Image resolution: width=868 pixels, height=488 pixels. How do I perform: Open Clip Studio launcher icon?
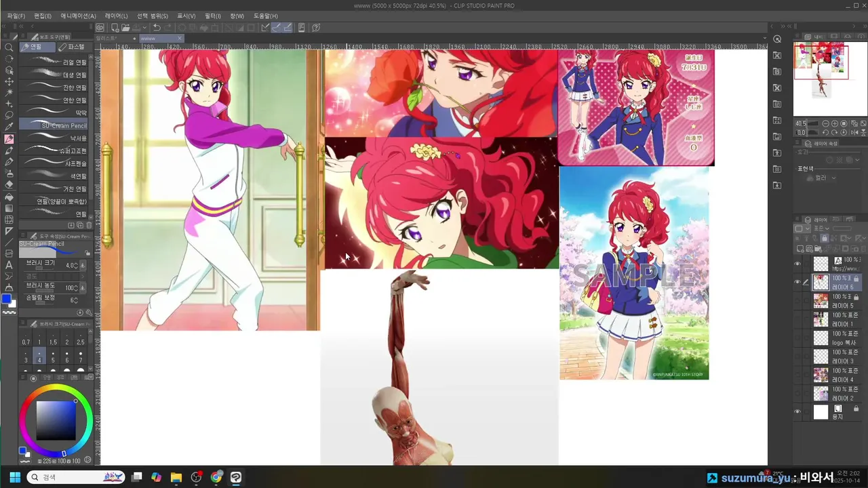tap(100, 28)
